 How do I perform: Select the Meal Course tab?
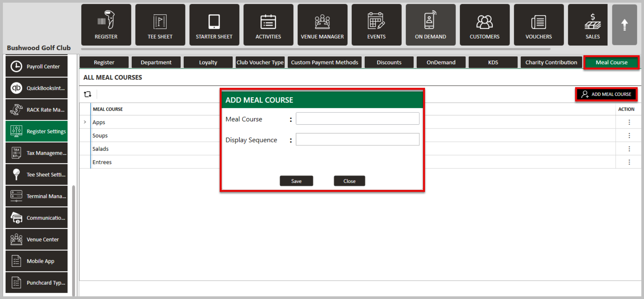click(611, 62)
